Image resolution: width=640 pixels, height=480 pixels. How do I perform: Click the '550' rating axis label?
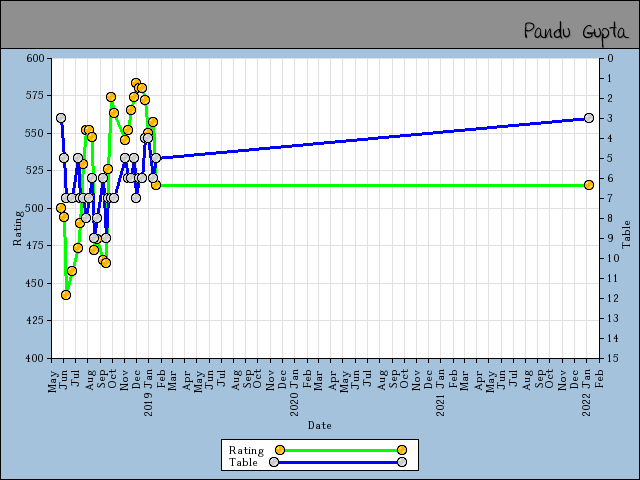[x=35, y=133]
